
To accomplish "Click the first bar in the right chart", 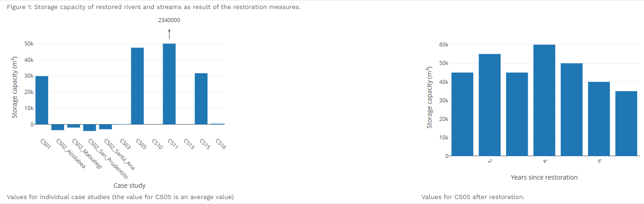I will 462,114.
